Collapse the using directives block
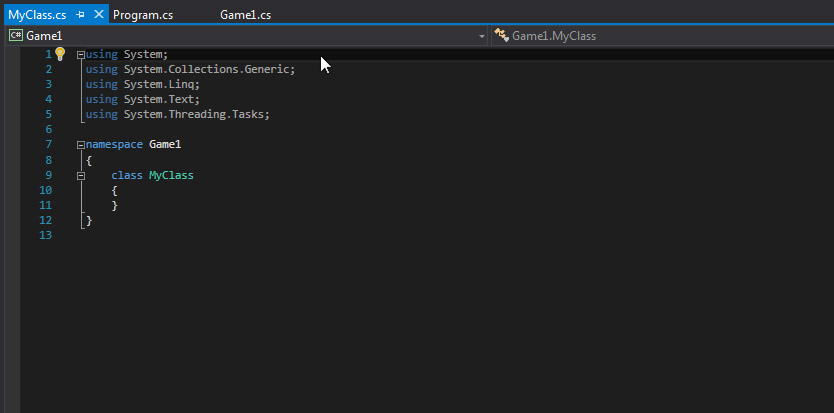 pos(81,54)
